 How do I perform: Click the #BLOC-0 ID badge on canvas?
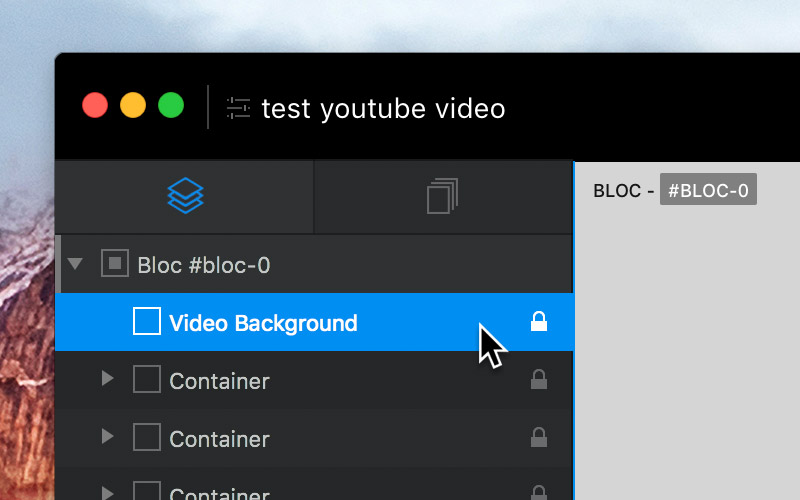(x=708, y=190)
